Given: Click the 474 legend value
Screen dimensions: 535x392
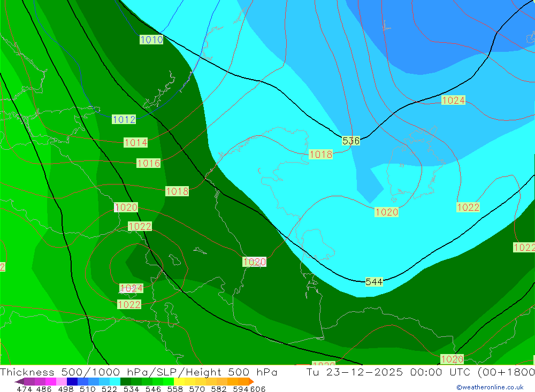Looking at the screenshot, I should click(x=25, y=389).
